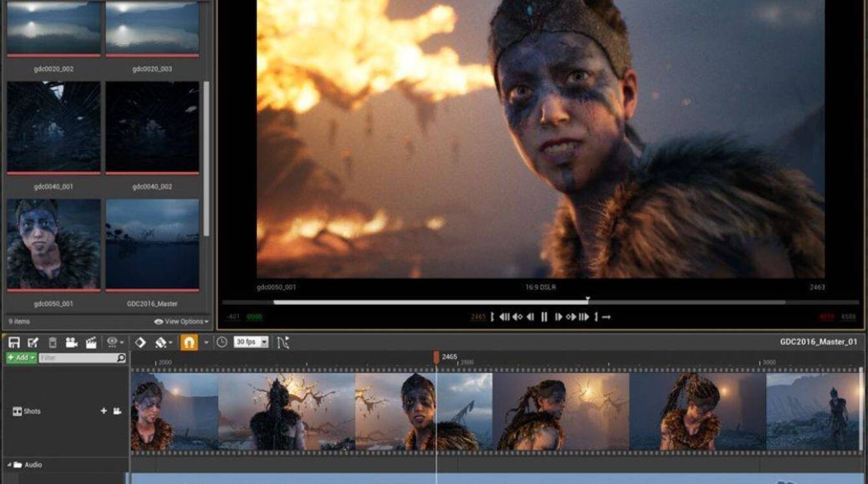The height and width of the screenshot is (484, 868).
Task: Click the trash can icon in toolbar
Action: (x=53, y=342)
